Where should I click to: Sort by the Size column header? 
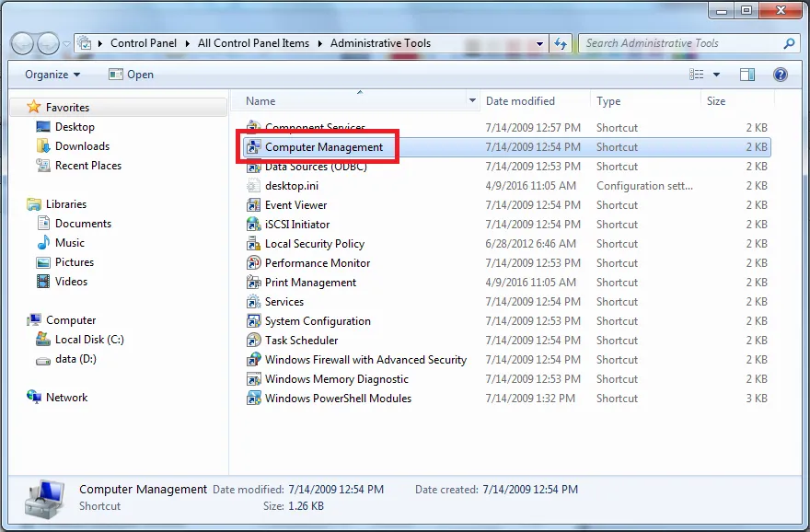pos(737,100)
